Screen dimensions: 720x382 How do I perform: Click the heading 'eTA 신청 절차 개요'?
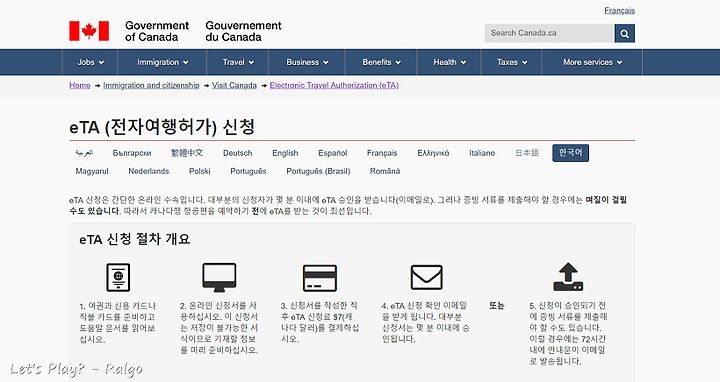click(135, 239)
